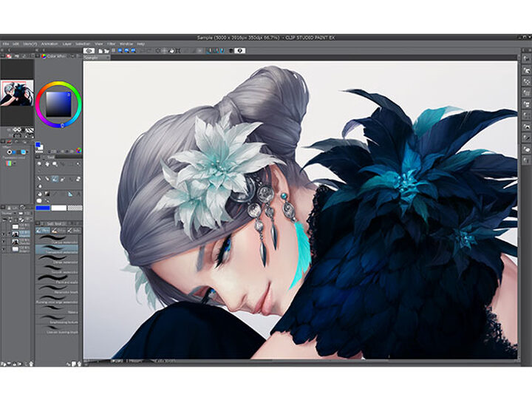The width and height of the screenshot is (532, 400).
Task: Click the help question mark icon in toolbar
Action: (x=241, y=50)
